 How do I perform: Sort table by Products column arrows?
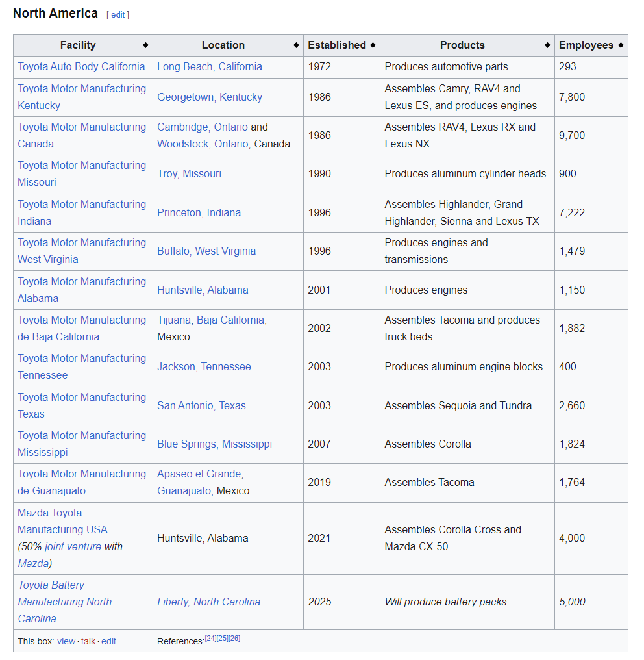click(547, 45)
